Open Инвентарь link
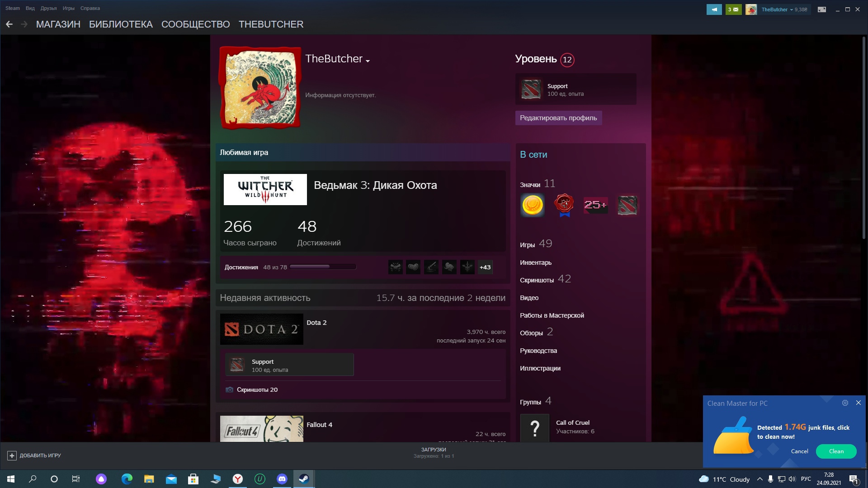This screenshot has height=488, width=868. (536, 263)
